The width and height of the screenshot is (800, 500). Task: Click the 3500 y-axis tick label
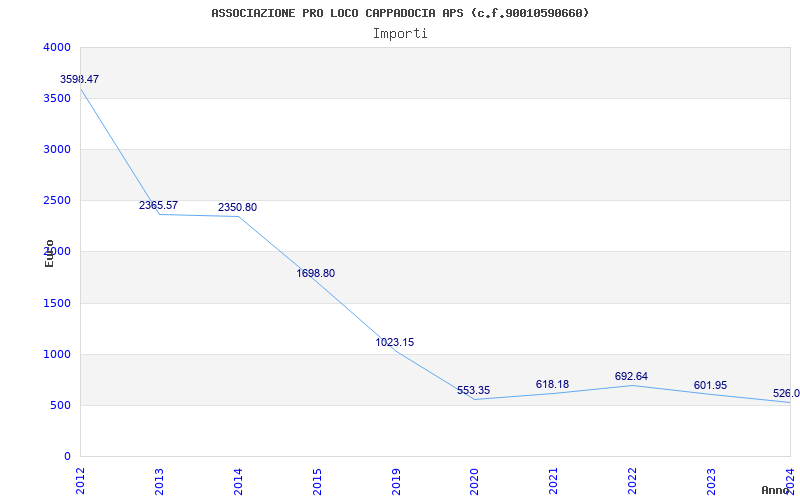point(57,98)
